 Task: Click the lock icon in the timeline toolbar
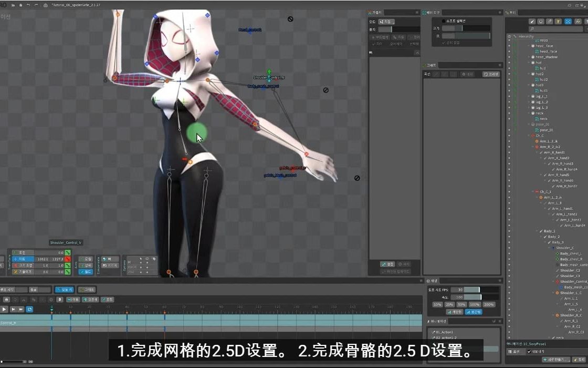point(6,299)
